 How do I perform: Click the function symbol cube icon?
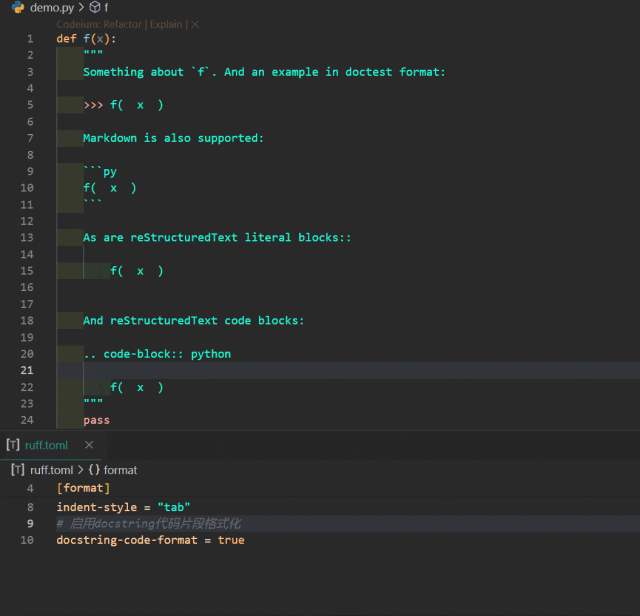tap(95, 7)
